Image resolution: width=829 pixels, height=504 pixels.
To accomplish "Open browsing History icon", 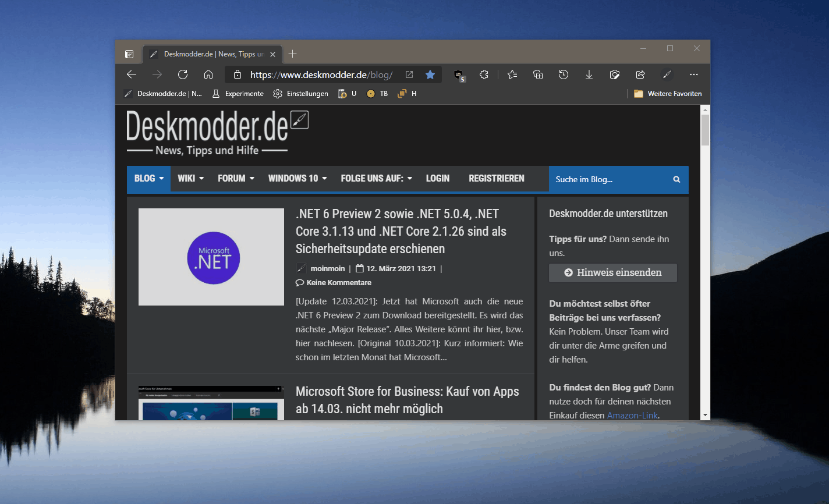I will [x=564, y=74].
